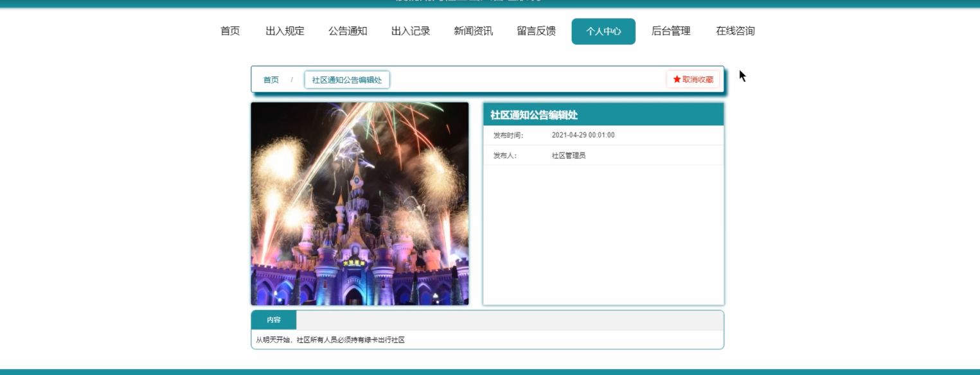Open 后台管理 from navigation

click(x=671, y=31)
